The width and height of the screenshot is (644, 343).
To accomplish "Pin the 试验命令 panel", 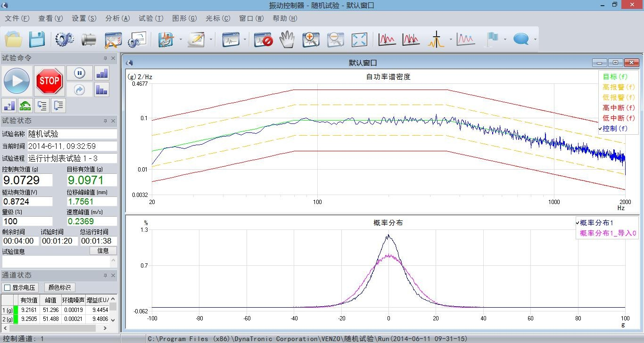I will click(x=105, y=58).
